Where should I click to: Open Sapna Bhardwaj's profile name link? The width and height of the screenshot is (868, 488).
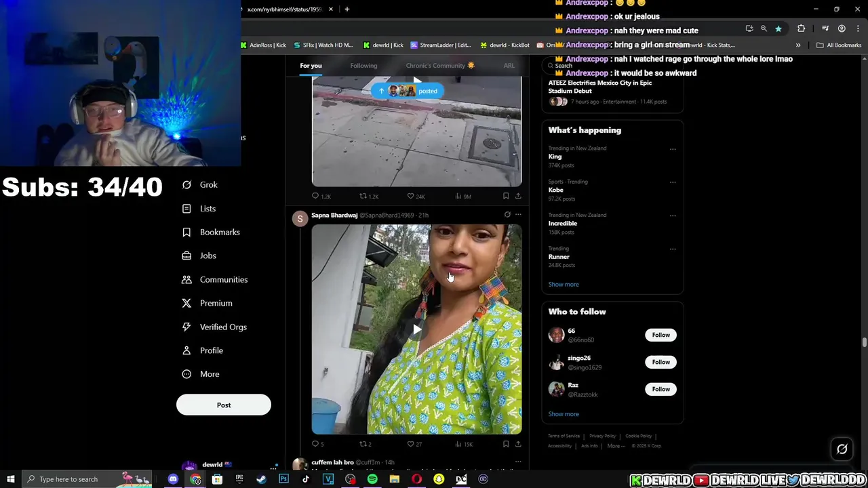click(x=334, y=215)
